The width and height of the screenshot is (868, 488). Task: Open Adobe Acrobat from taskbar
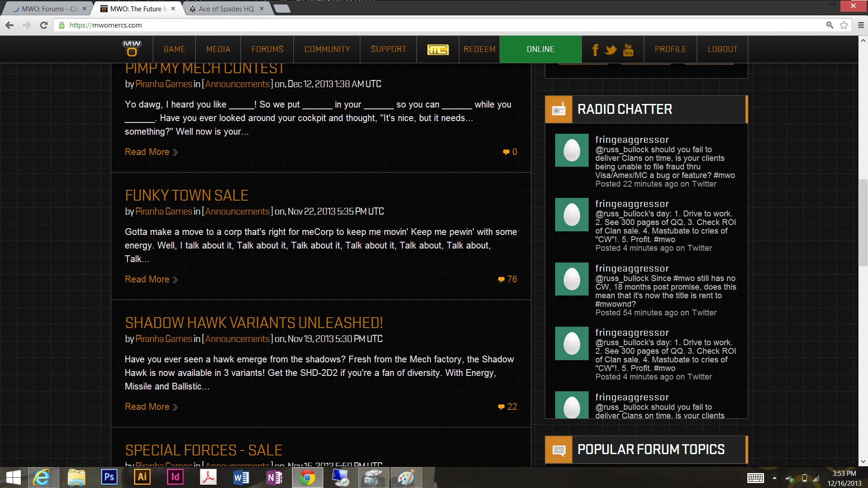tap(208, 477)
